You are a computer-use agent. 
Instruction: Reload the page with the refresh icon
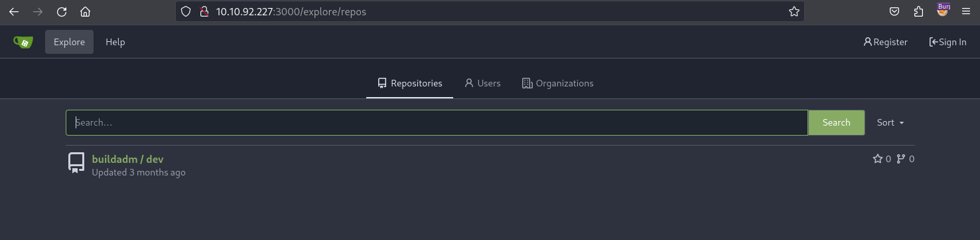(62, 11)
